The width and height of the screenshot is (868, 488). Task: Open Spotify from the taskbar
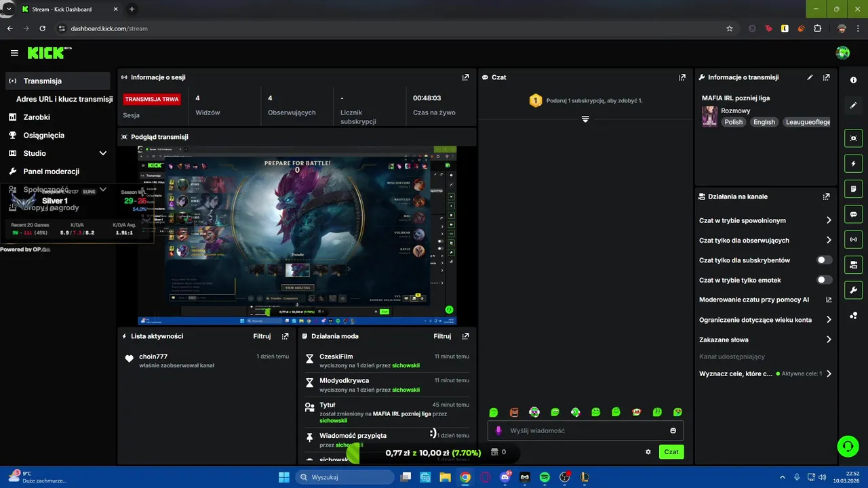(x=545, y=477)
